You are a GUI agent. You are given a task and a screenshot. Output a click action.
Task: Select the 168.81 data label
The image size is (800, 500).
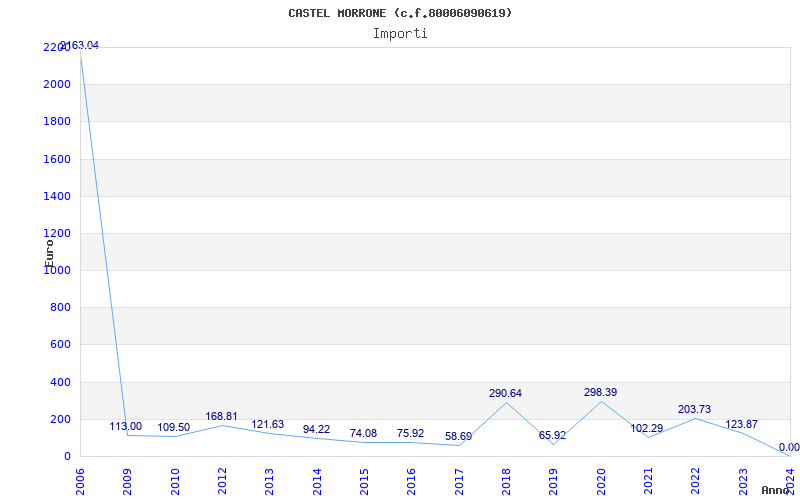(221, 417)
